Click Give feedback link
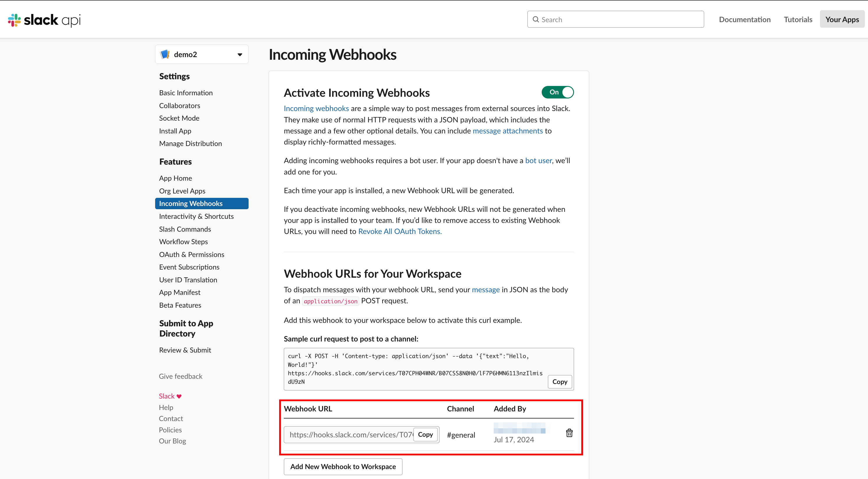The image size is (868, 479). [x=180, y=376]
